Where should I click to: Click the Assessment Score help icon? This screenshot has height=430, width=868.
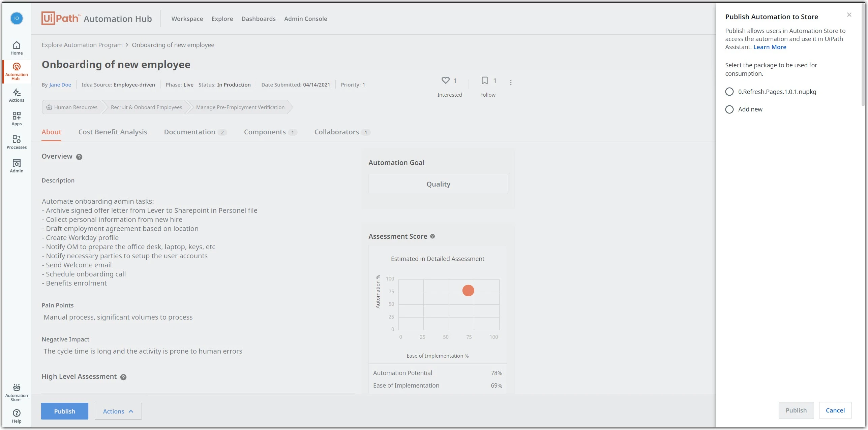[x=432, y=236]
